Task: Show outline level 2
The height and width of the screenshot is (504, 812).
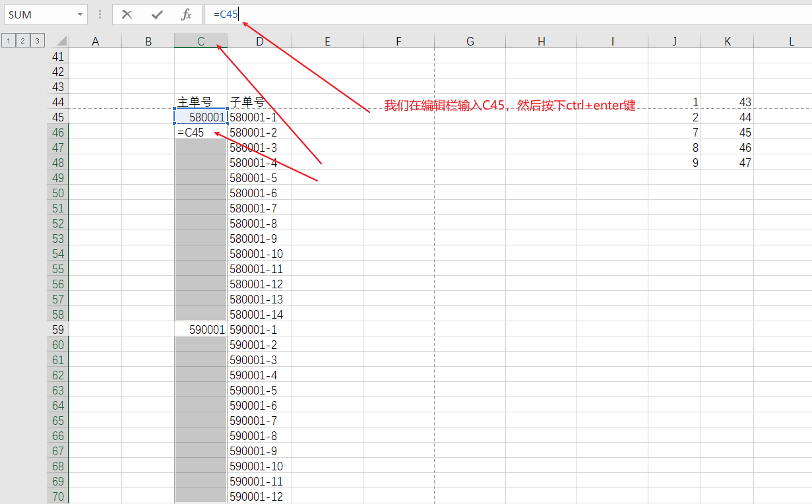Action: tap(23, 41)
